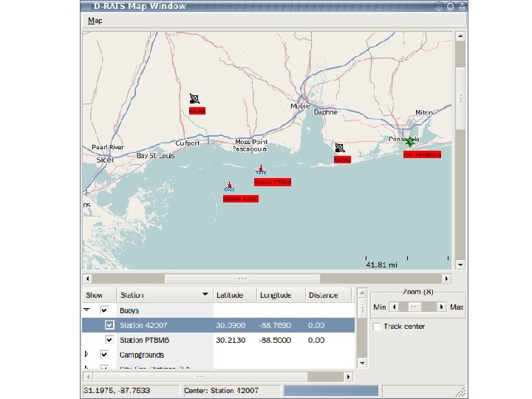
Task: Open the Map menu
Action: tap(95, 21)
